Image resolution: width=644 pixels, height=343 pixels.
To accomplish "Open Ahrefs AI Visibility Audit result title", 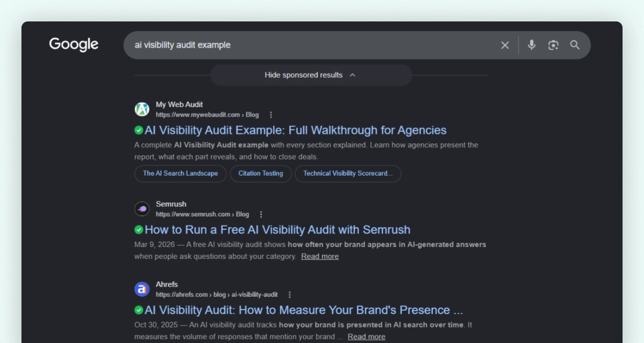I will pyautogui.click(x=304, y=310).
